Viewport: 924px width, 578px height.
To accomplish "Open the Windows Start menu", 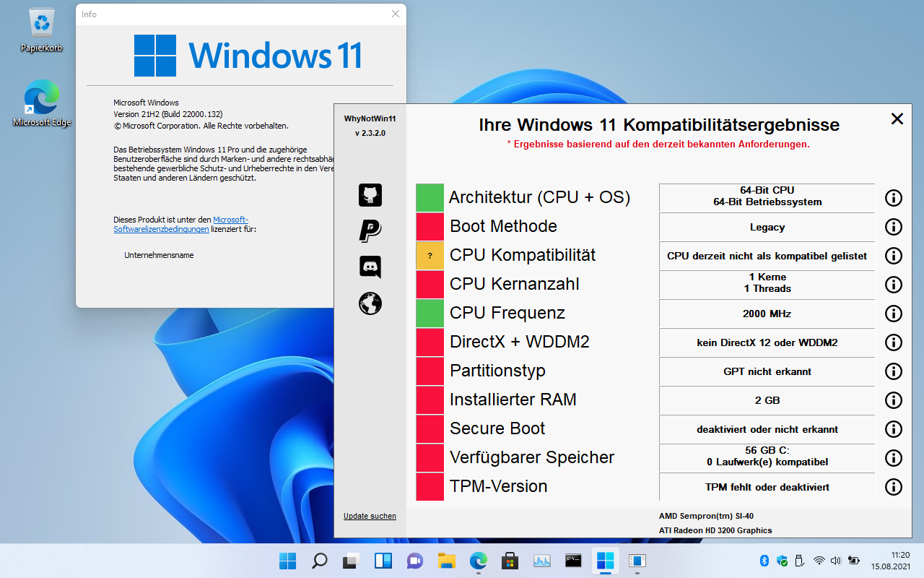I will (x=287, y=561).
